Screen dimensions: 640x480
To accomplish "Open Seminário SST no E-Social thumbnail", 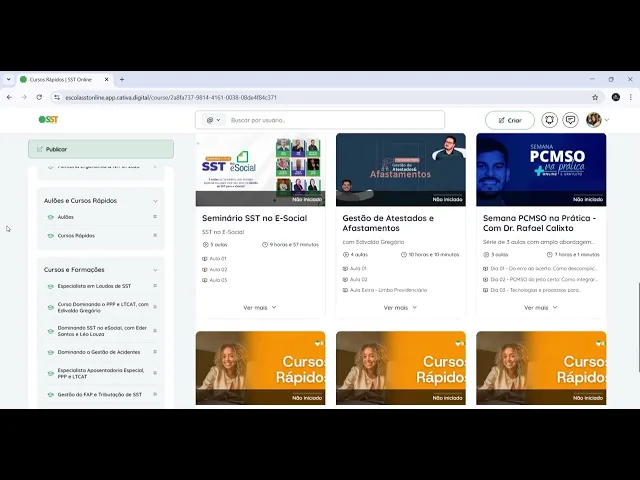I will tap(260, 169).
